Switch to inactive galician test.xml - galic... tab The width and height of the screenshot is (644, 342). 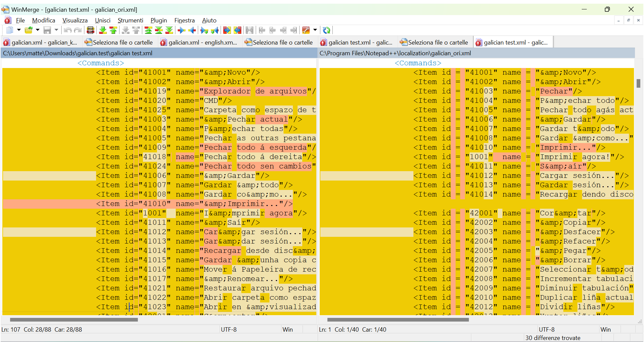(x=357, y=43)
